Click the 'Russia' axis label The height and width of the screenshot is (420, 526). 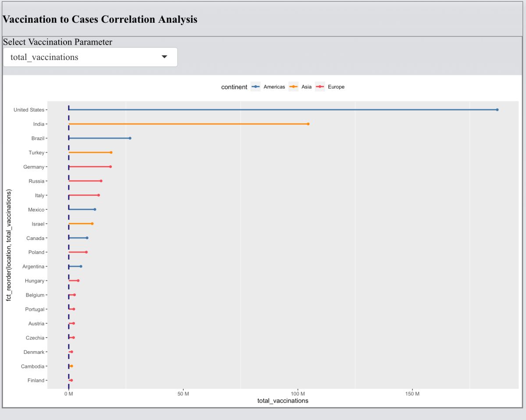point(36,181)
